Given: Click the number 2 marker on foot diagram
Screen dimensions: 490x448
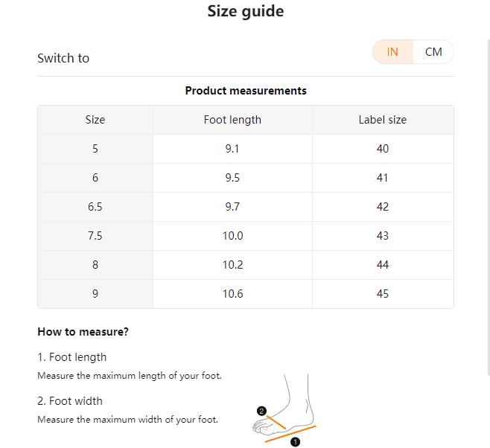Looking at the screenshot, I should (261, 411).
